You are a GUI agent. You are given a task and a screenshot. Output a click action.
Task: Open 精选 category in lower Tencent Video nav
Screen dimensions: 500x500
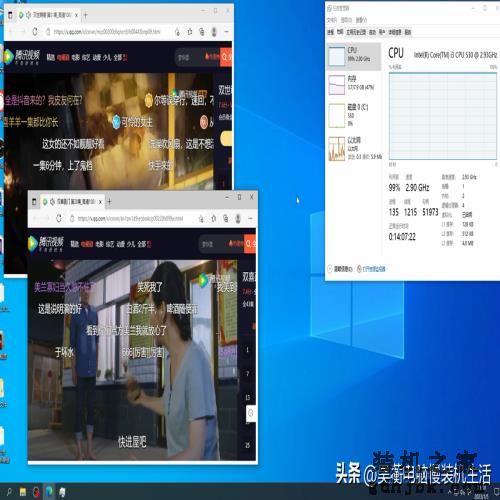pyautogui.click(x=74, y=244)
